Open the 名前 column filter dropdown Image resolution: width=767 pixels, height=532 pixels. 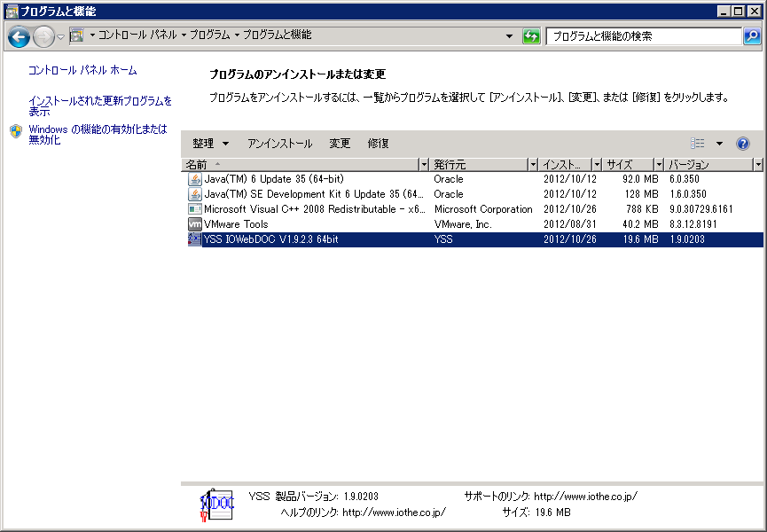point(424,165)
